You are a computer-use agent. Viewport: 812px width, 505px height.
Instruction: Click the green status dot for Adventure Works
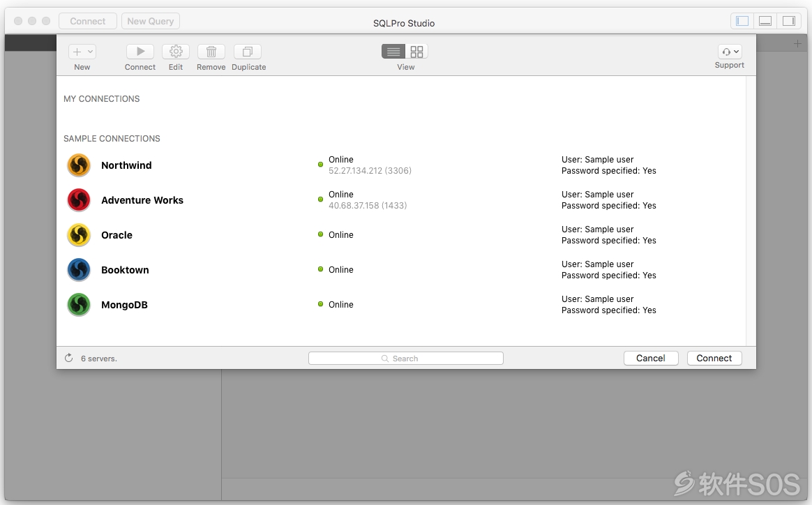click(x=321, y=199)
